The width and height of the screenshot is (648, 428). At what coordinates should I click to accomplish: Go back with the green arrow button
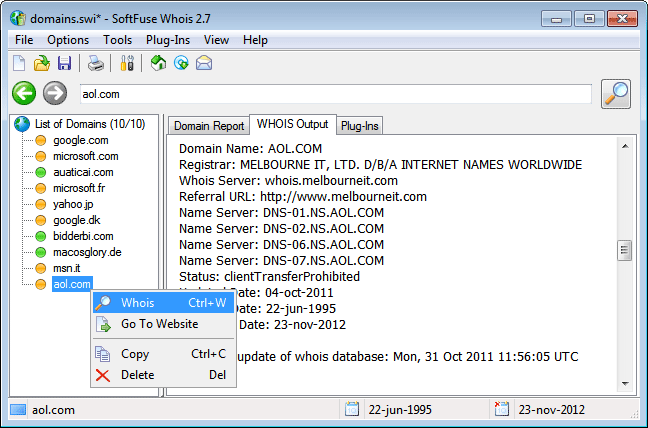(x=24, y=93)
